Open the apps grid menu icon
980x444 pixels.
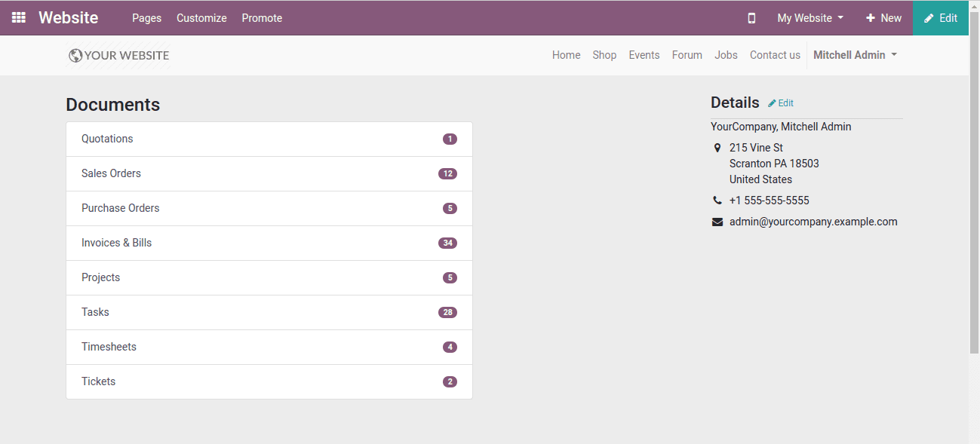coord(19,18)
